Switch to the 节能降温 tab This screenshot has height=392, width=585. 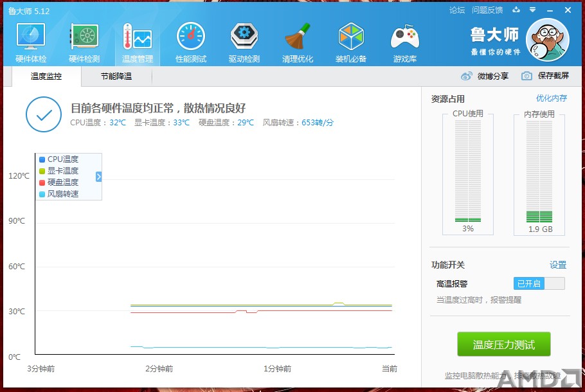(116, 76)
